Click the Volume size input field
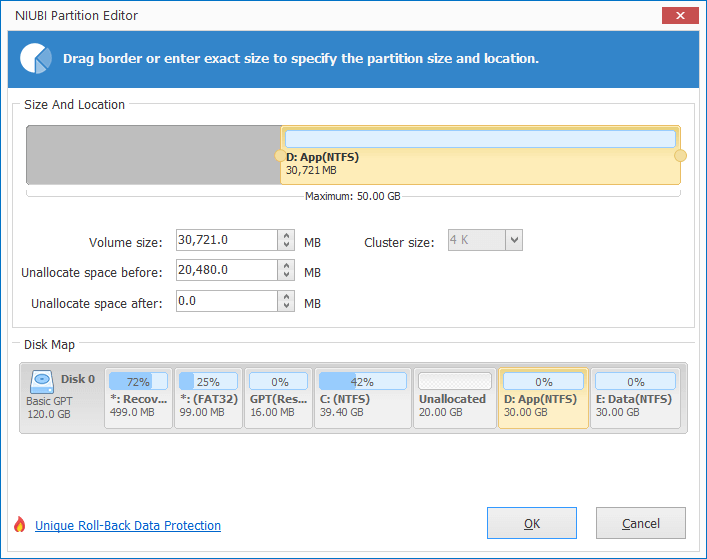 pyautogui.click(x=227, y=240)
